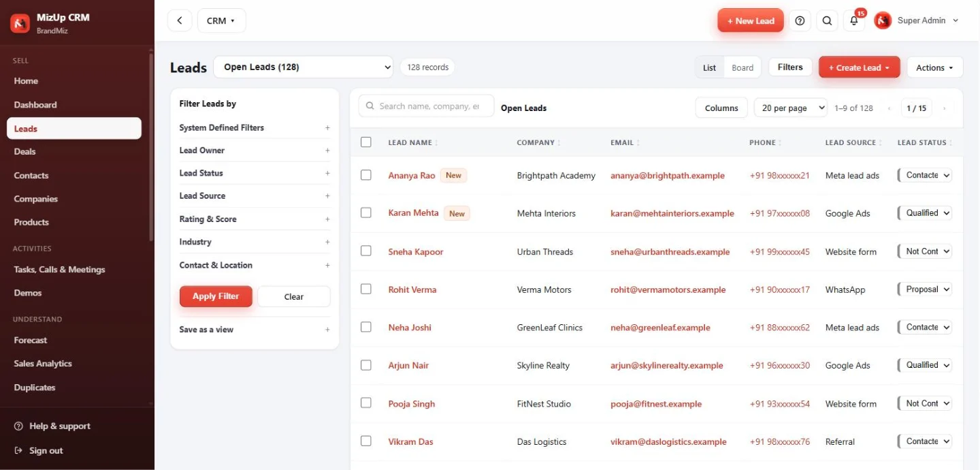Open the 20 per page dropdown
The height and width of the screenshot is (470, 980).
[x=791, y=108]
